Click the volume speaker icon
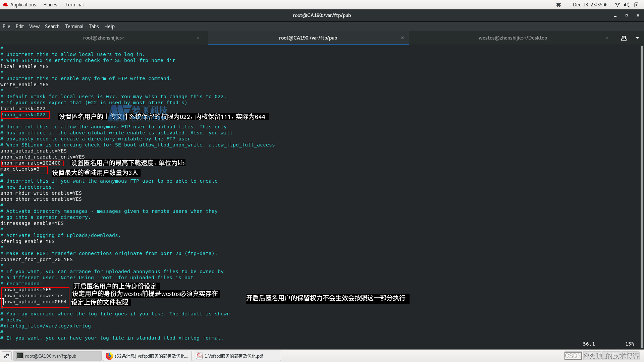644x362 pixels. (627, 5)
